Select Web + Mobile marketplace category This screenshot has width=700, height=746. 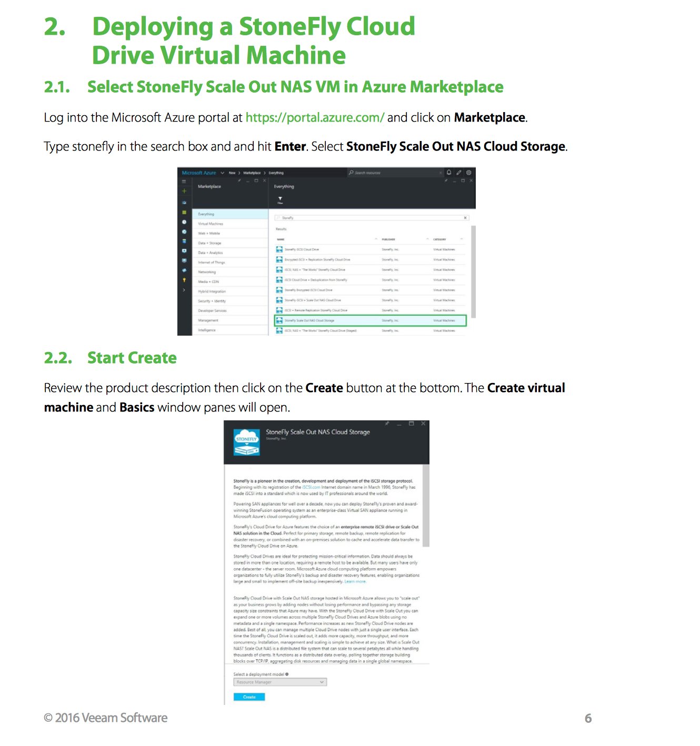231,233
